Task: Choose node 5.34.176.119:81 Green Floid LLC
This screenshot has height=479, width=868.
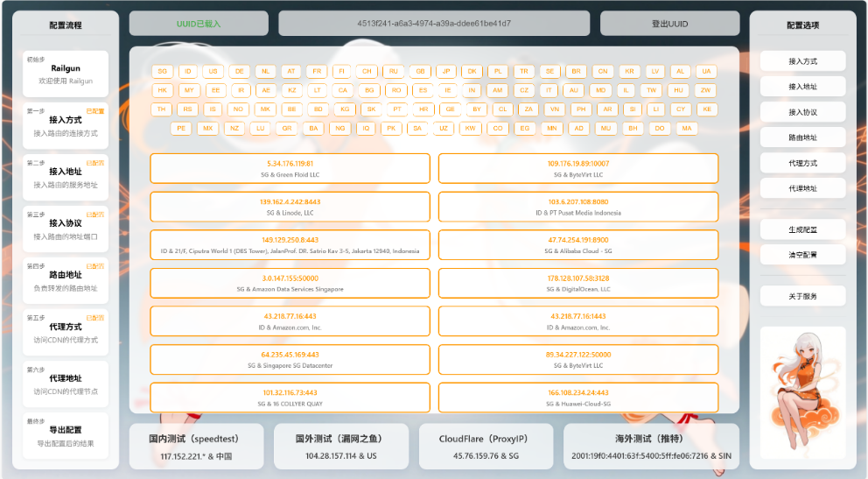Action: [290, 168]
